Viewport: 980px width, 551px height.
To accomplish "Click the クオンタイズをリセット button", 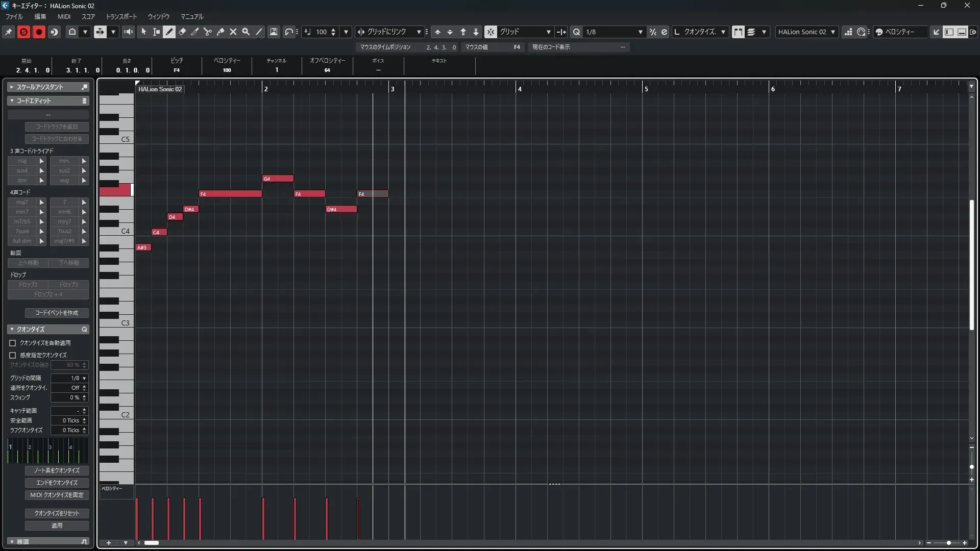I will click(57, 513).
